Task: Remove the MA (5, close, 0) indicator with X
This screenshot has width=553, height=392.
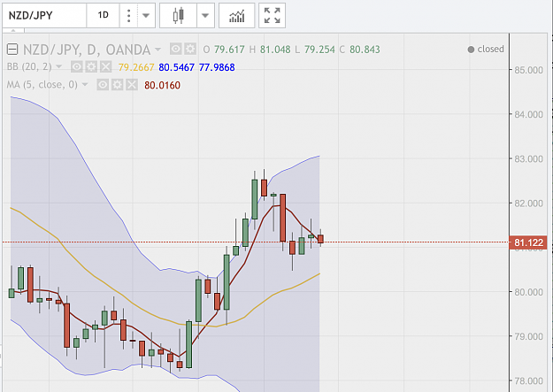Action: 132,85
